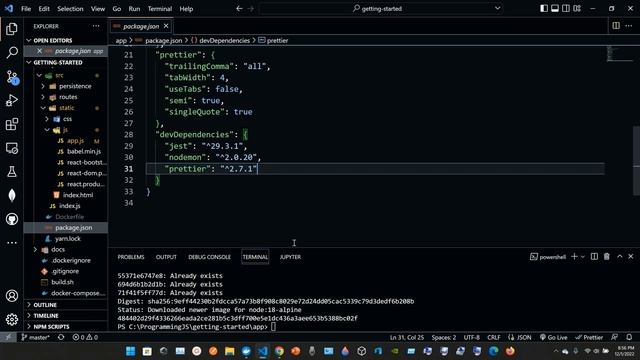This screenshot has width=640, height=360.
Task: Kill terminal with trash icon
Action: point(607,256)
